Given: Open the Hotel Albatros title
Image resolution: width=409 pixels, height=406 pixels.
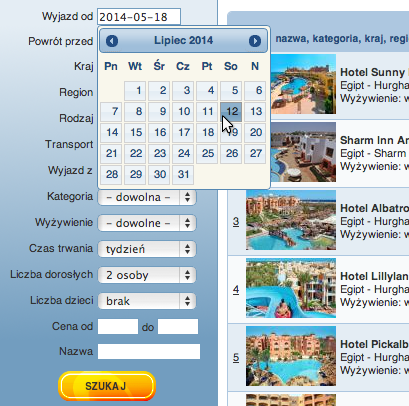Looking at the screenshot, I should 374,208.
